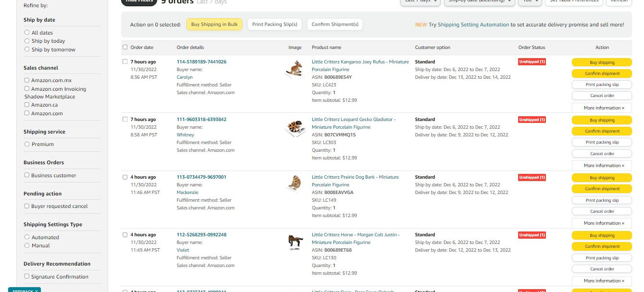The height and width of the screenshot is (292, 644).
Task: Expand More information for Whitney's order
Action: click(602, 166)
